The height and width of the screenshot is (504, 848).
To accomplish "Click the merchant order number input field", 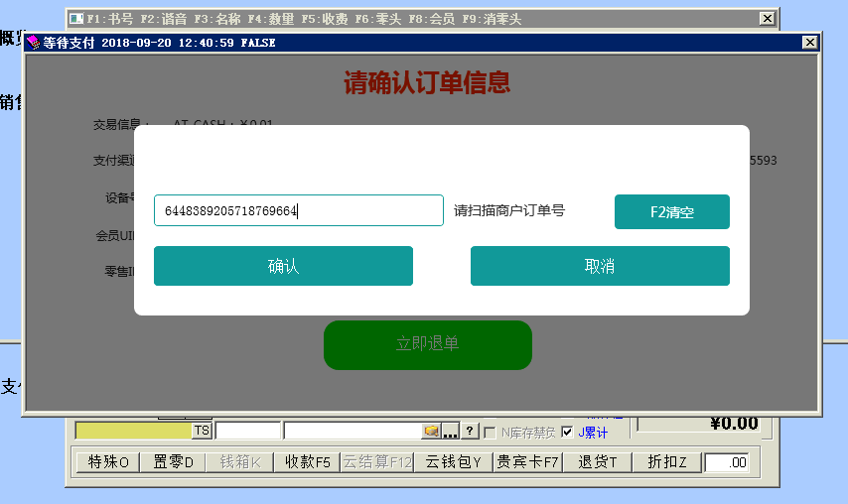I will coord(298,210).
